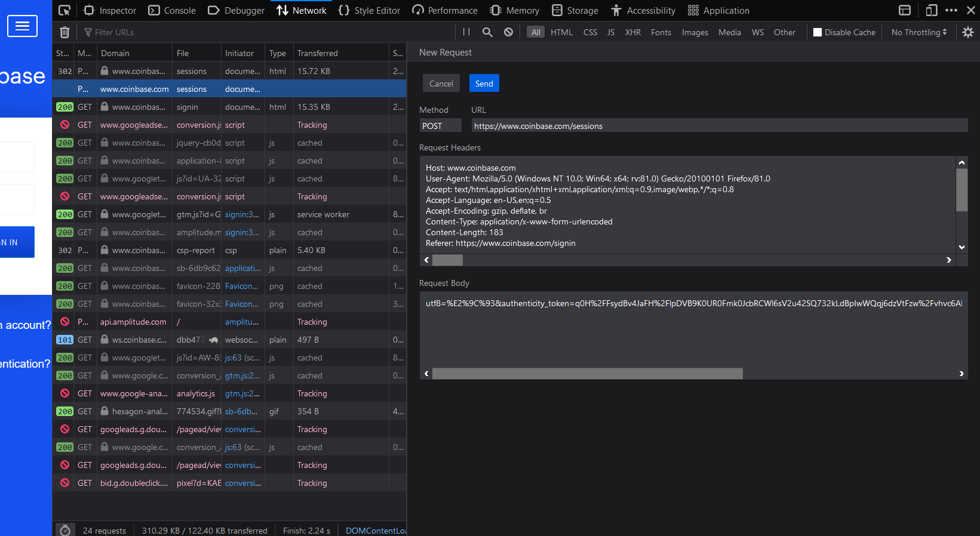Image resolution: width=980 pixels, height=536 pixels.
Task: Select the All filter
Action: (536, 32)
